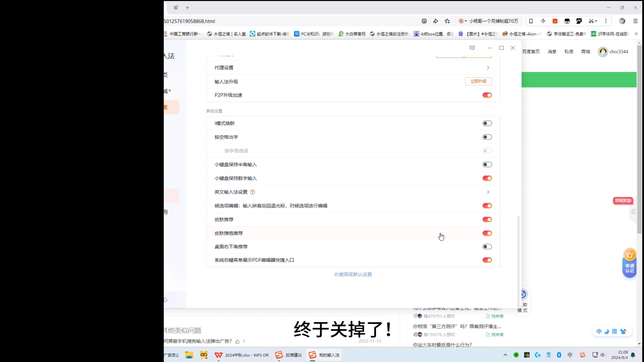Open the feedback icon in settings title bar
644x362 pixels.
(472, 48)
